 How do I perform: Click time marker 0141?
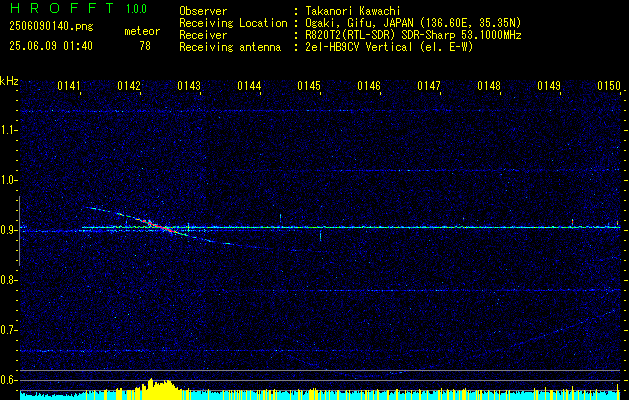click(x=69, y=86)
